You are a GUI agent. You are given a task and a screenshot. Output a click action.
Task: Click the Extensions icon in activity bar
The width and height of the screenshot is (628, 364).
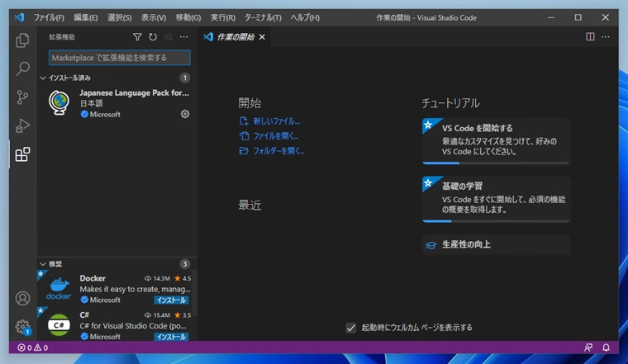click(22, 154)
